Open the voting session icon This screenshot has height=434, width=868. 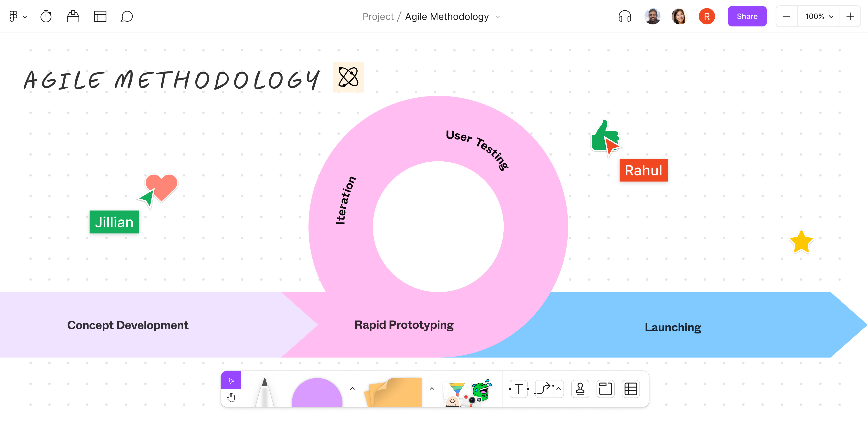pyautogui.click(x=73, y=16)
